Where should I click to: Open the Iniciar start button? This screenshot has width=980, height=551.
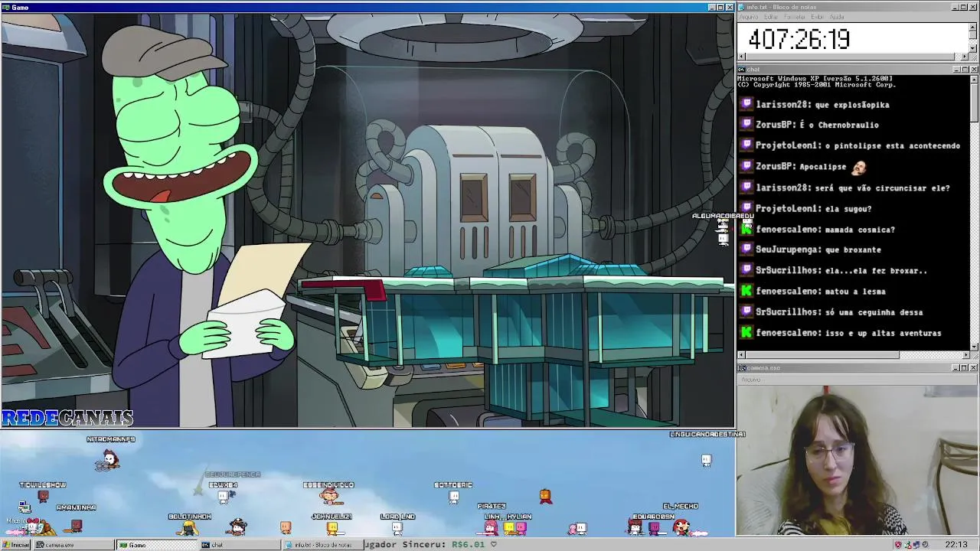point(15,545)
